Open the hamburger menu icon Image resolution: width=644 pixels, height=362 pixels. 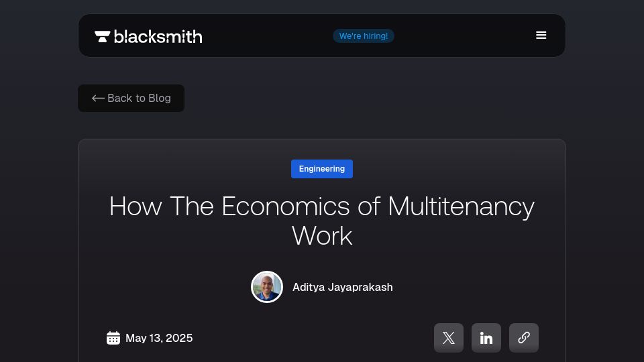(541, 36)
